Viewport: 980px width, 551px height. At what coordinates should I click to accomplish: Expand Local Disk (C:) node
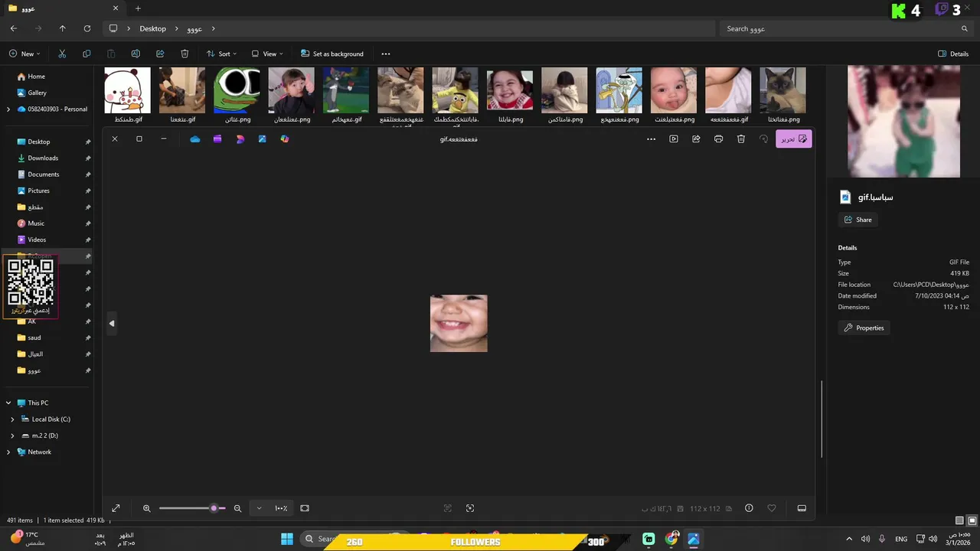tap(12, 419)
